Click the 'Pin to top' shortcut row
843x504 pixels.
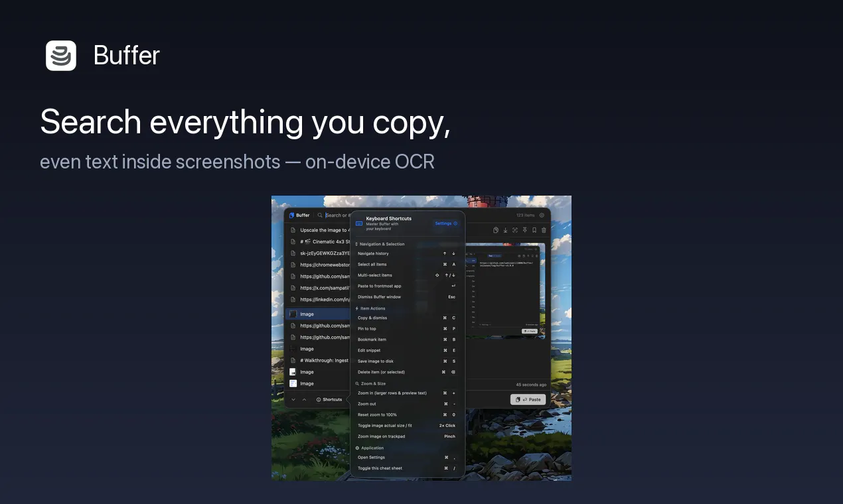(407, 328)
